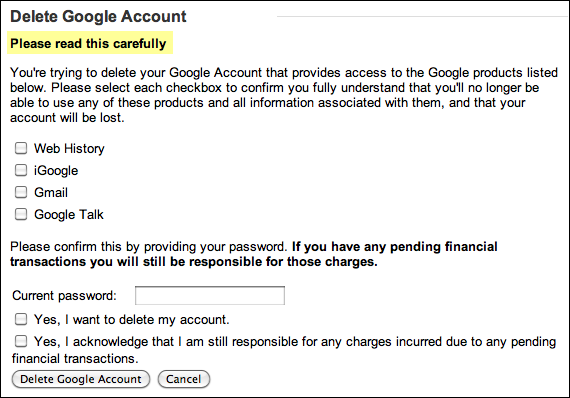Click the bold pending financial transactions warning
The width and height of the screenshot is (570, 398).
[254, 254]
